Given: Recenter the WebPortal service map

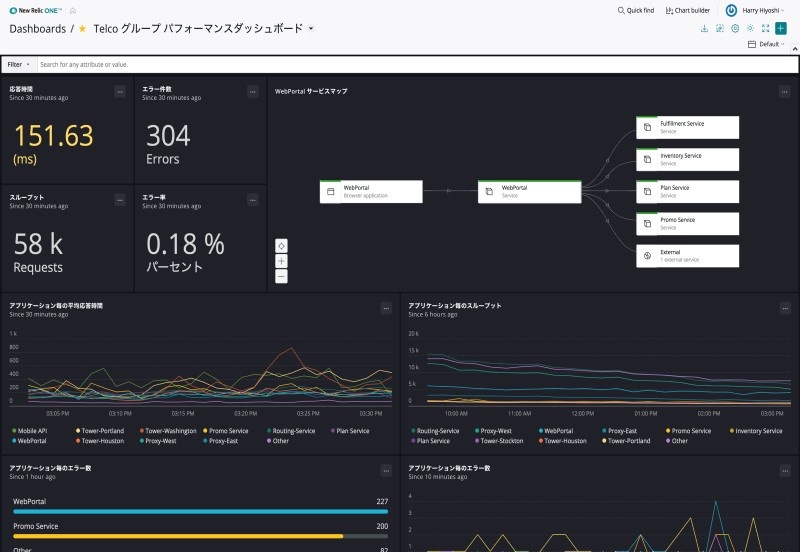Looking at the screenshot, I should 281,246.
